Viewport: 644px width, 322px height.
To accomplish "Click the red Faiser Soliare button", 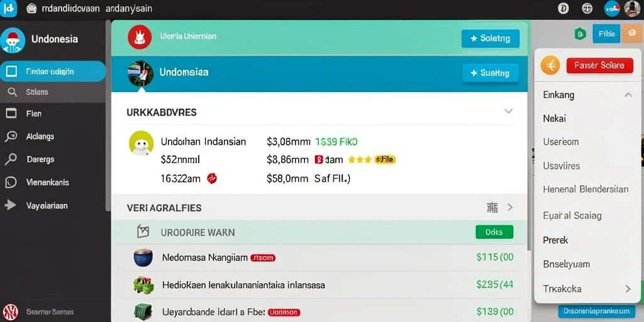I will pos(599,65).
